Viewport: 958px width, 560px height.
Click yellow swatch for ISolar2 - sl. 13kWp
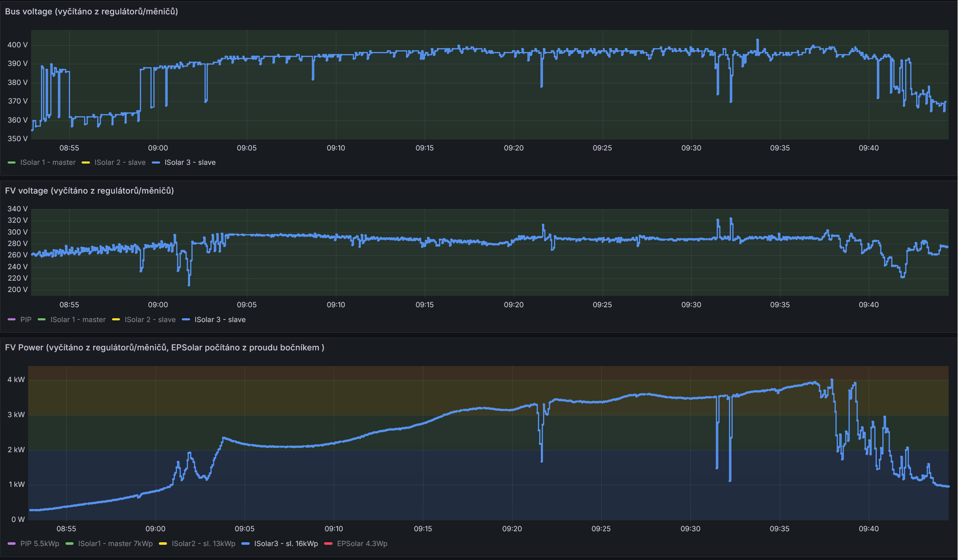[163, 544]
